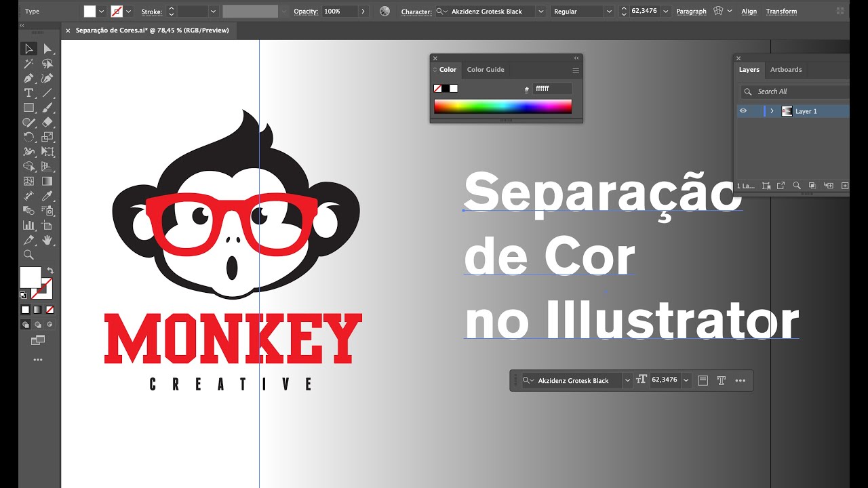Select the Width/Warp tool
The image size is (868, 488).
(x=28, y=152)
